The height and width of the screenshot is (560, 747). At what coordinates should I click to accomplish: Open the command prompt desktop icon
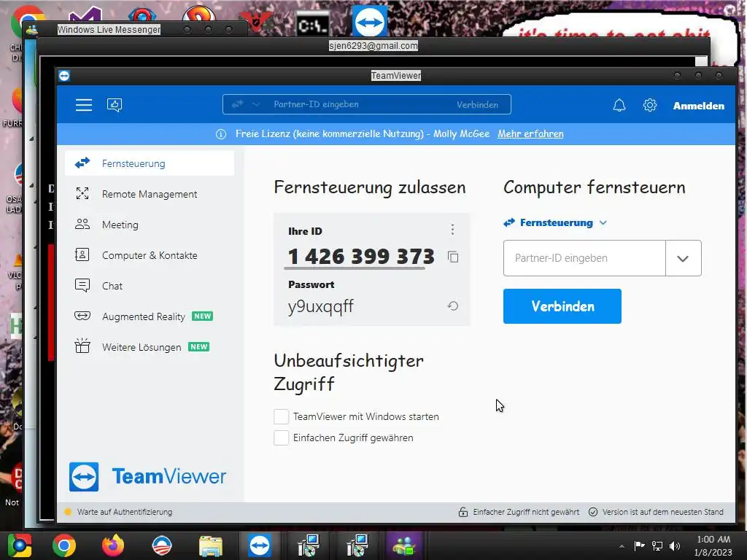(312, 24)
